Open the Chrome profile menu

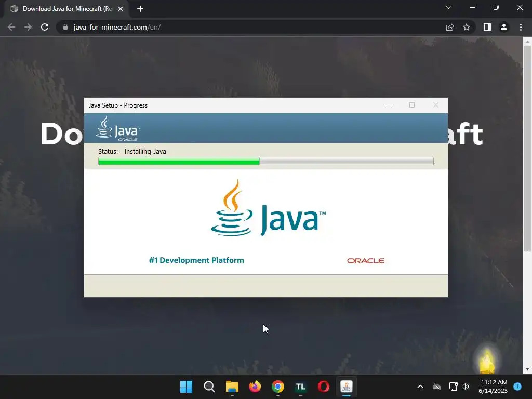(x=504, y=27)
